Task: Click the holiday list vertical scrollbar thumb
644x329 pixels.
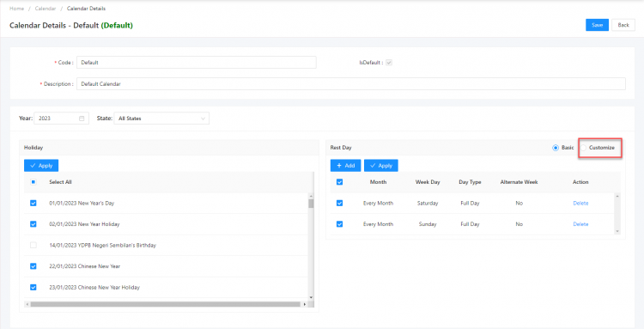Action: [x=311, y=204]
